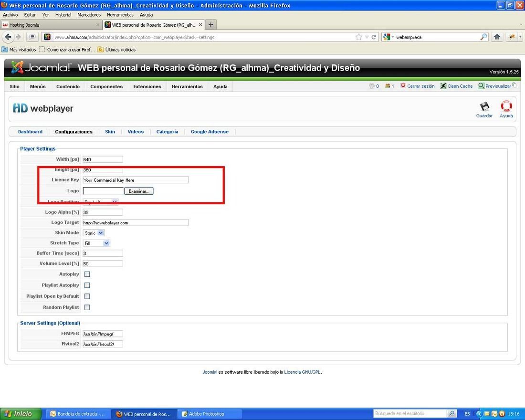Click the Logo Target URL field
This screenshot has width=525, height=420.
(136, 222)
